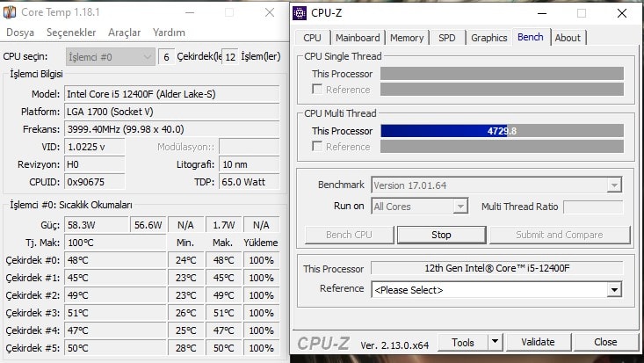The width and height of the screenshot is (644, 363).
Task: Click the power value 56.6W
Action: (148, 225)
